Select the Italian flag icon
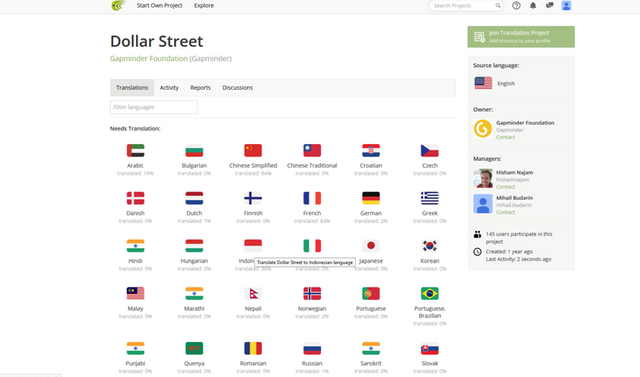 pos(312,246)
